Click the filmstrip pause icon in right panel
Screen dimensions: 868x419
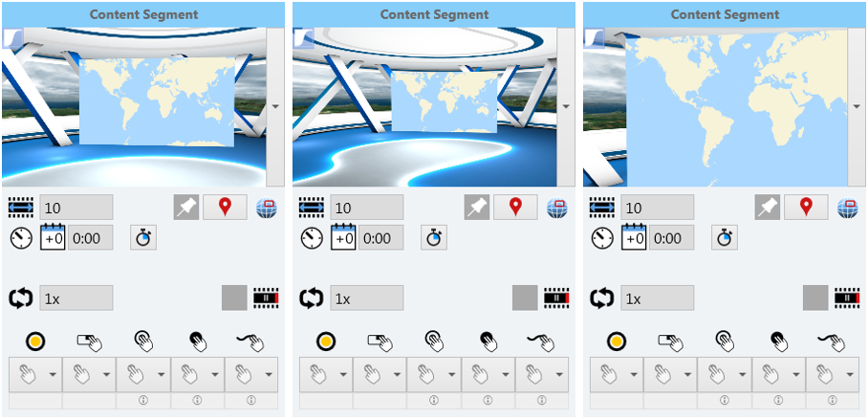pyautogui.click(x=848, y=298)
